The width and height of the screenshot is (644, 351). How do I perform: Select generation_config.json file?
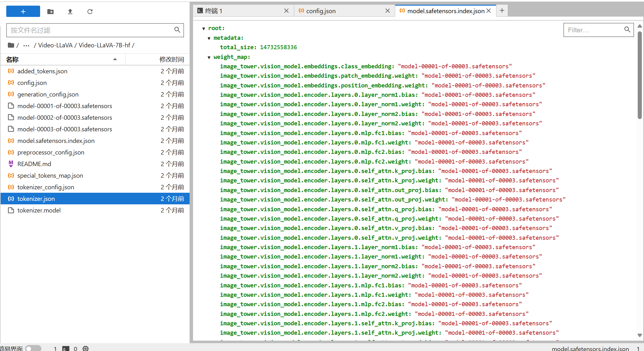[x=95, y=94]
